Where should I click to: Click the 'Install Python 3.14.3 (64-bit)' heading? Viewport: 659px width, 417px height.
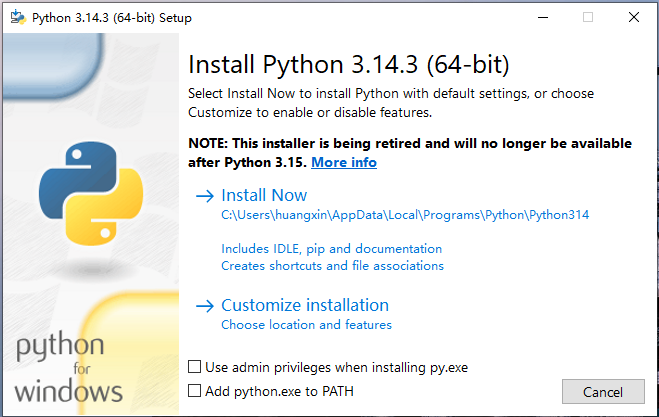(x=349, y=66)
